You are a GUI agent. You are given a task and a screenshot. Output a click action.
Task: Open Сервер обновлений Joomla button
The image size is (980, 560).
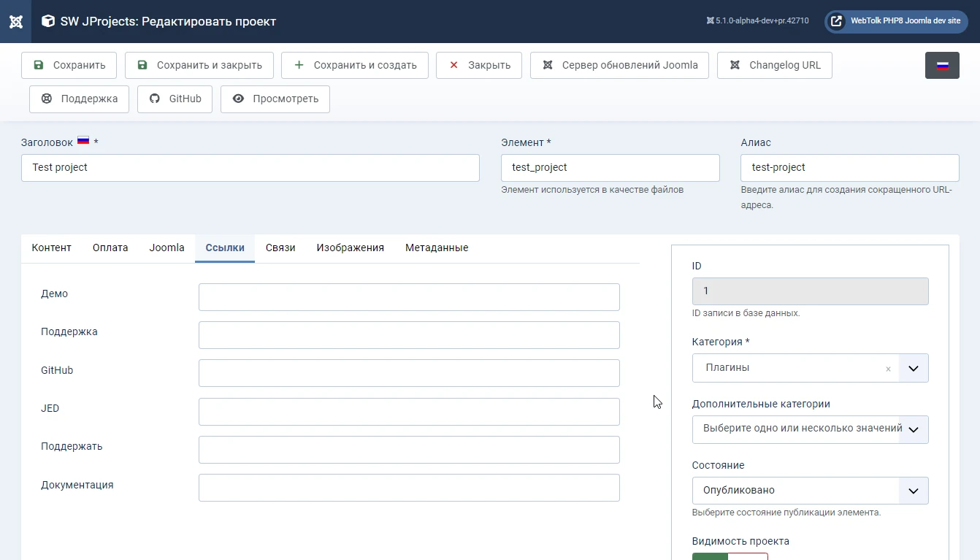click(x=620, y=65)
